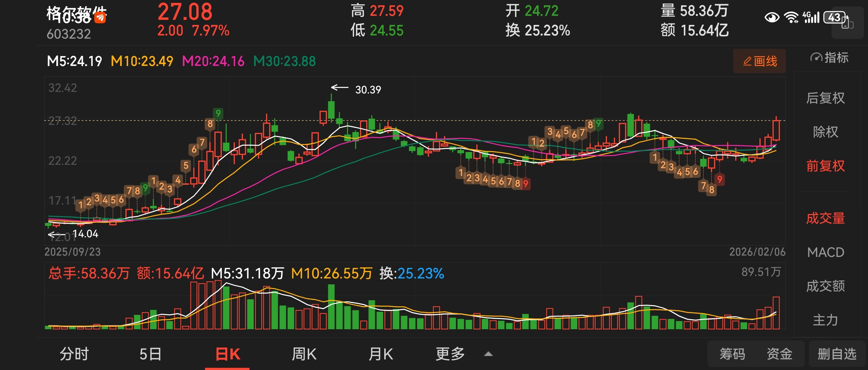Tap the 4G signal strength icon
This screenshot has width=868, height=370.
click(x=811, y=17)
